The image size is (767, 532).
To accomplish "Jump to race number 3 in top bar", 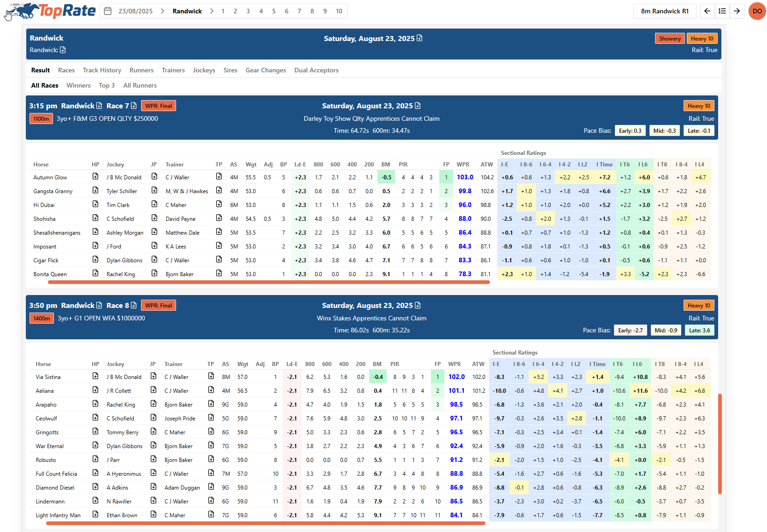I will 248,11.
